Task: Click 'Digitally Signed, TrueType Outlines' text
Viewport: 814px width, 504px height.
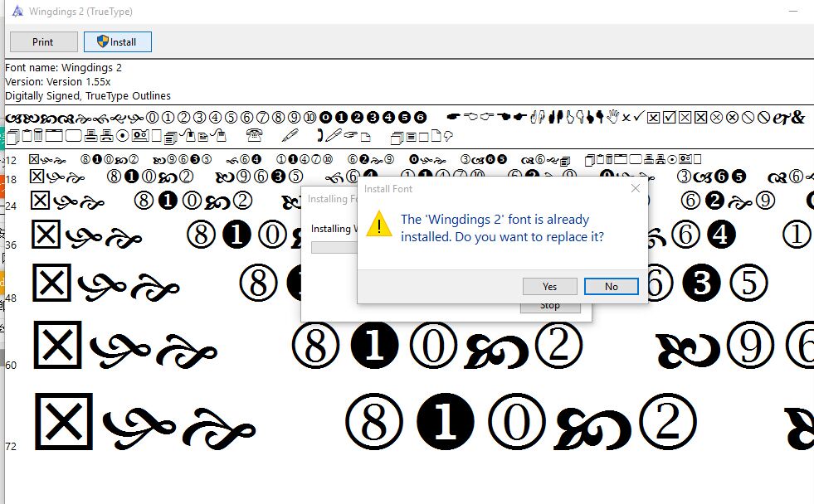Action: [x=88, y=95]
